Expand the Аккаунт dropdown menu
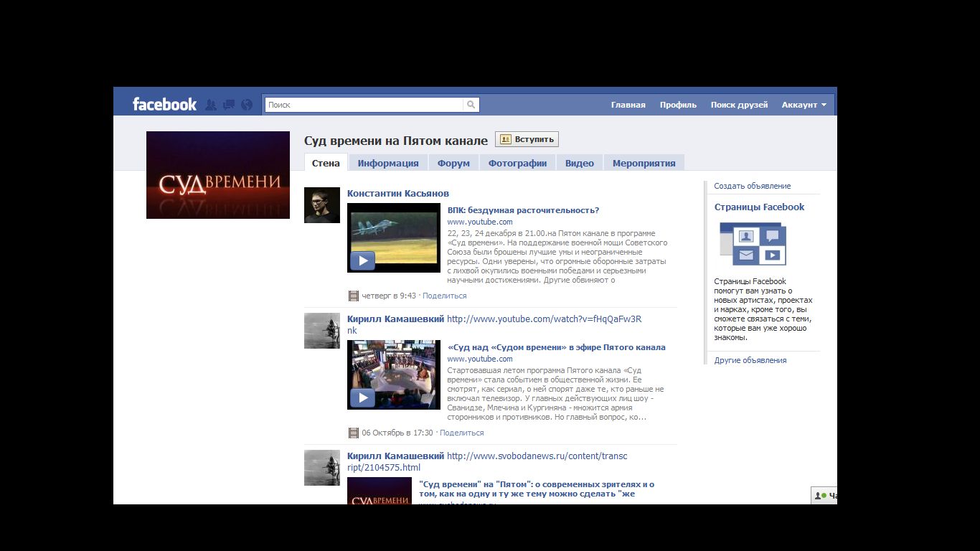Viewport: 980px width, 551px height. point(804,105)
